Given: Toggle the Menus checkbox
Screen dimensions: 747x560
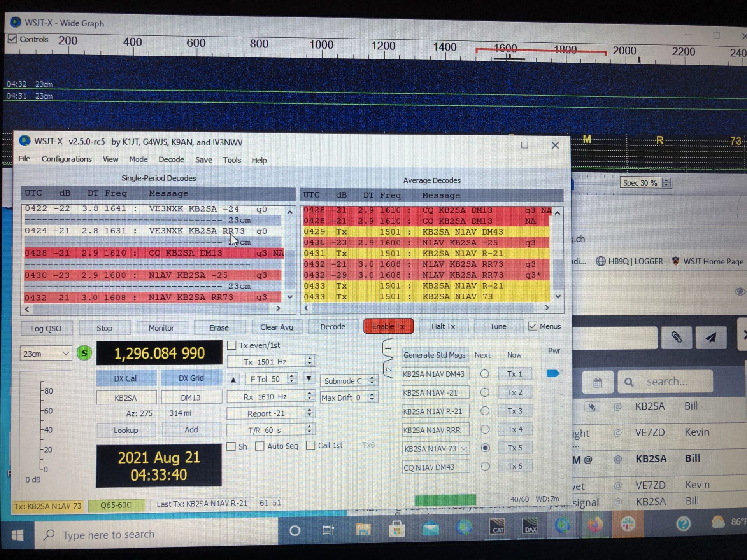Looking at the screenshot, I should [533, 326].
